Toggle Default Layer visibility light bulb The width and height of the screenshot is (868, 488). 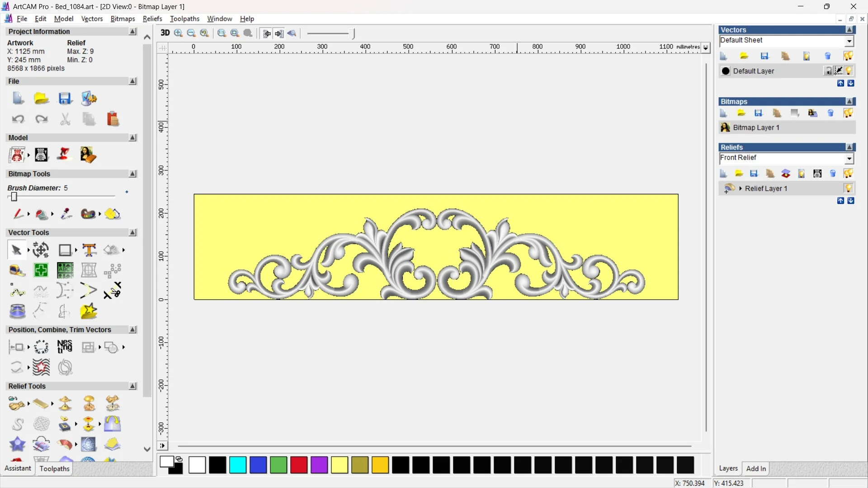click(849, 71)
